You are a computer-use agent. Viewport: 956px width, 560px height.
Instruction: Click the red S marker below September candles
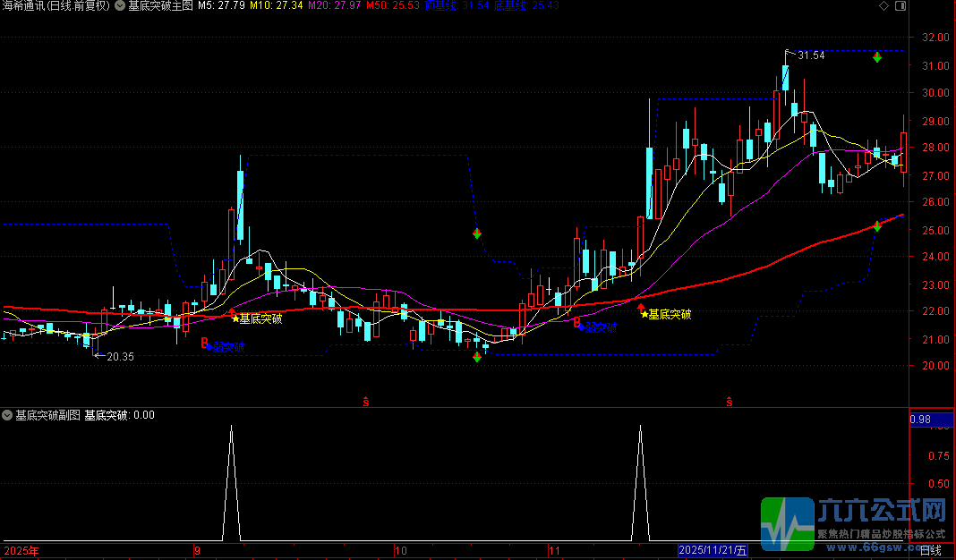tap(366, 402)
